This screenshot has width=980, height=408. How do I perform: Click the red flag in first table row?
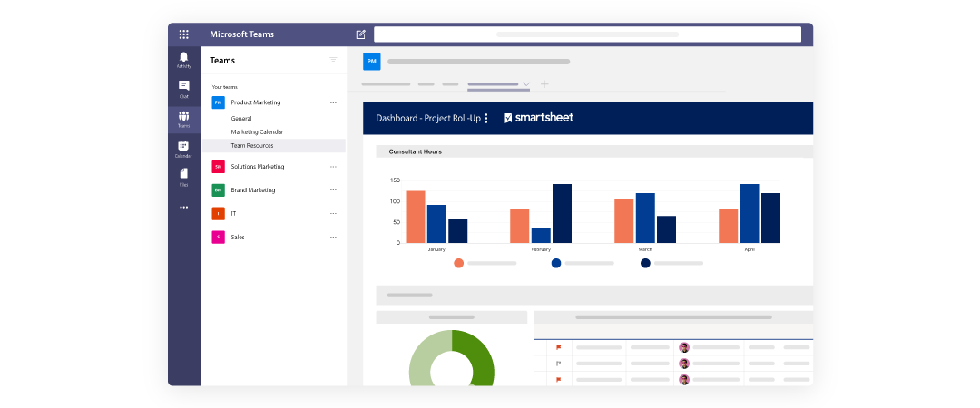(x=559, y=347)
